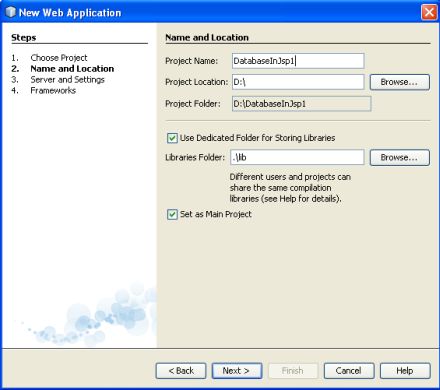Image resolution: width=440 pixels, height=390 pixels.
Task: Click the Libraries Folder text field
Action: click(297, 157)
